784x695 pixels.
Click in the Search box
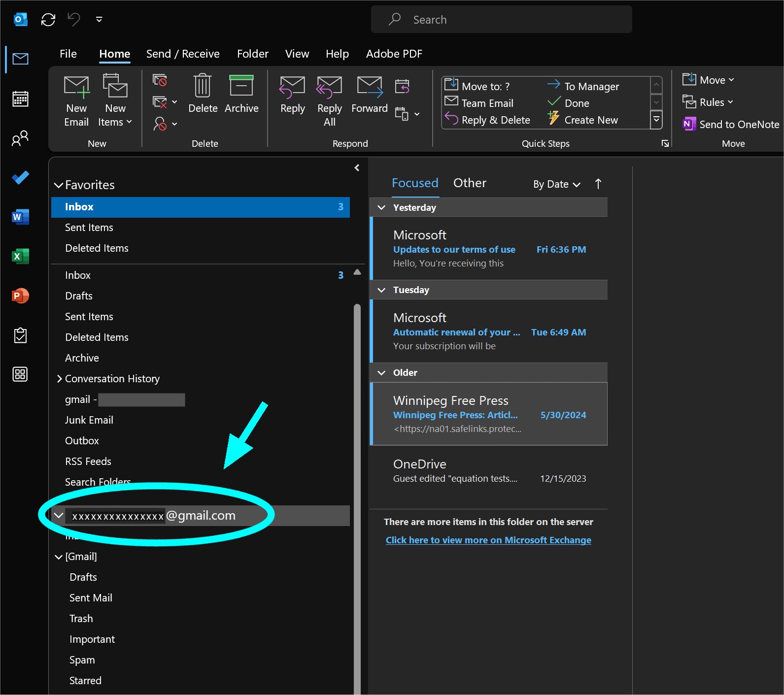[x=502, y=20]
